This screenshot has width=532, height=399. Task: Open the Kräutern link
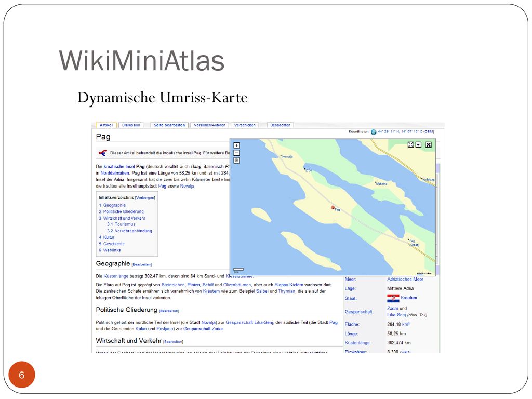tap(211, 291)
